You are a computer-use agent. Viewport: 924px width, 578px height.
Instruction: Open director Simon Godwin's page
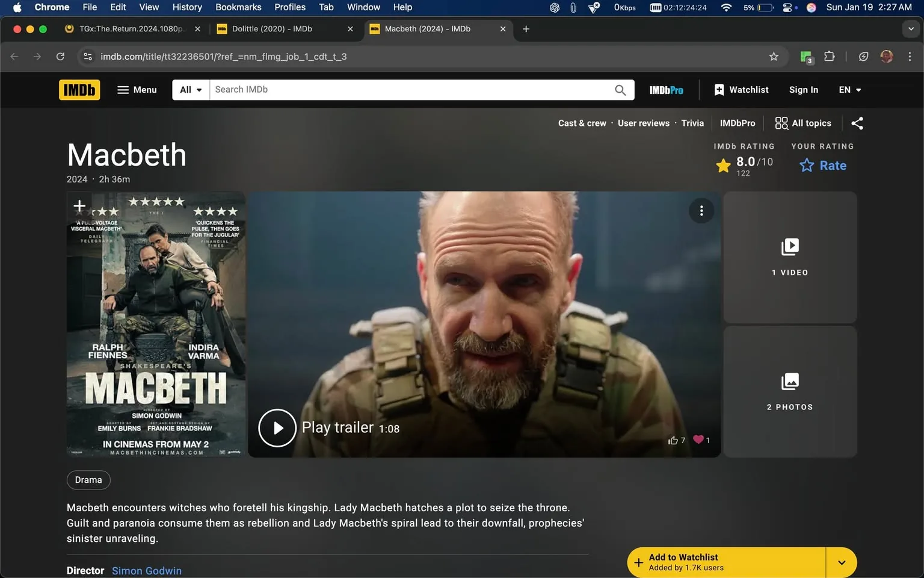146,570
